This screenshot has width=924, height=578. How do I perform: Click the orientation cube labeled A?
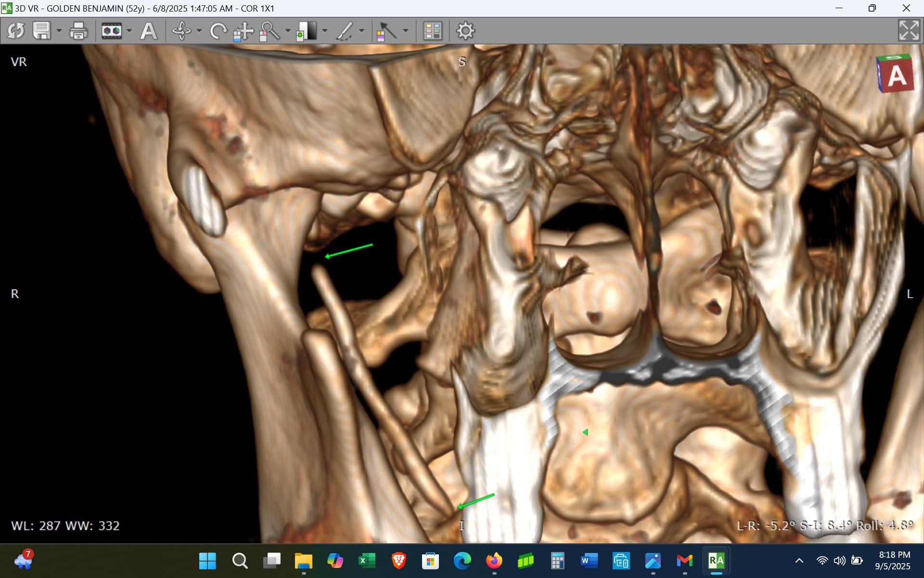[x=895, y=74]
